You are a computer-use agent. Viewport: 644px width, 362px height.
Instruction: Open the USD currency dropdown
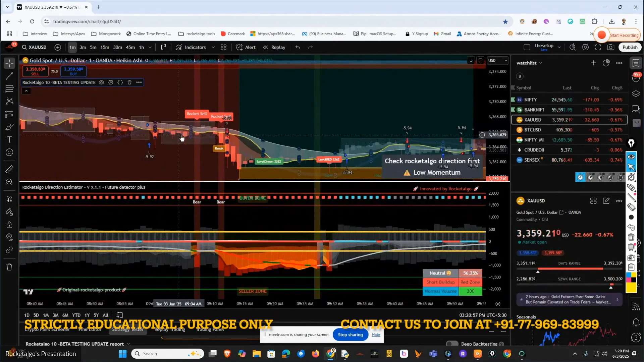(x=497, y=61)
